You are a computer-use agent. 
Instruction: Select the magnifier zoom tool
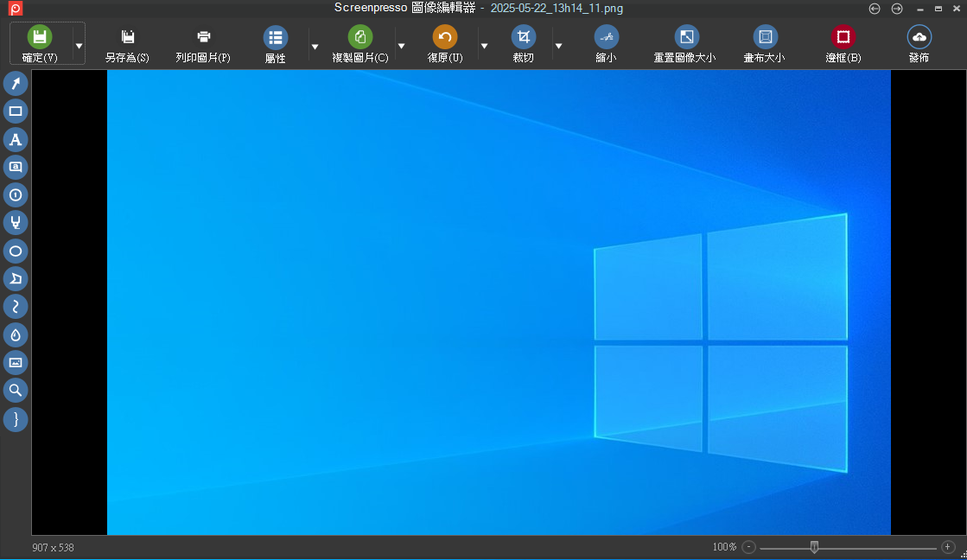[x=16, y=391]
